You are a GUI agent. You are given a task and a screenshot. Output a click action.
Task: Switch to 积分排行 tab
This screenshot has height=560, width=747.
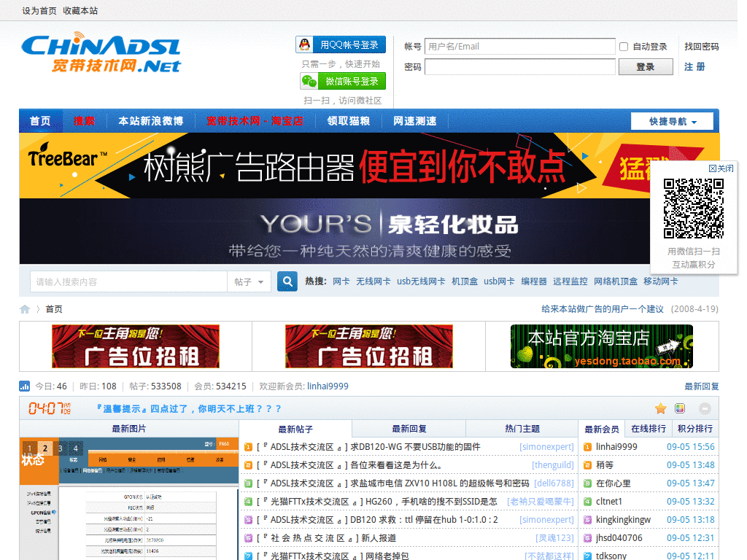(695, 429)
